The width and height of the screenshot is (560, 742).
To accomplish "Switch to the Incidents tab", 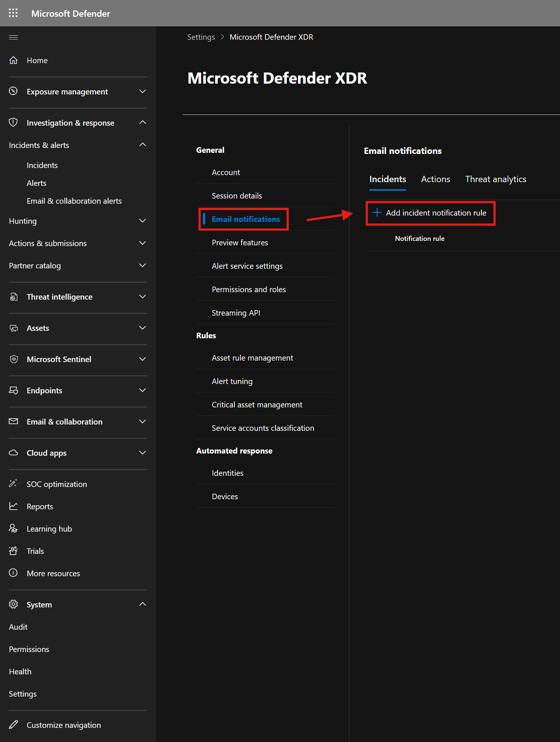I will pos(388,179).
